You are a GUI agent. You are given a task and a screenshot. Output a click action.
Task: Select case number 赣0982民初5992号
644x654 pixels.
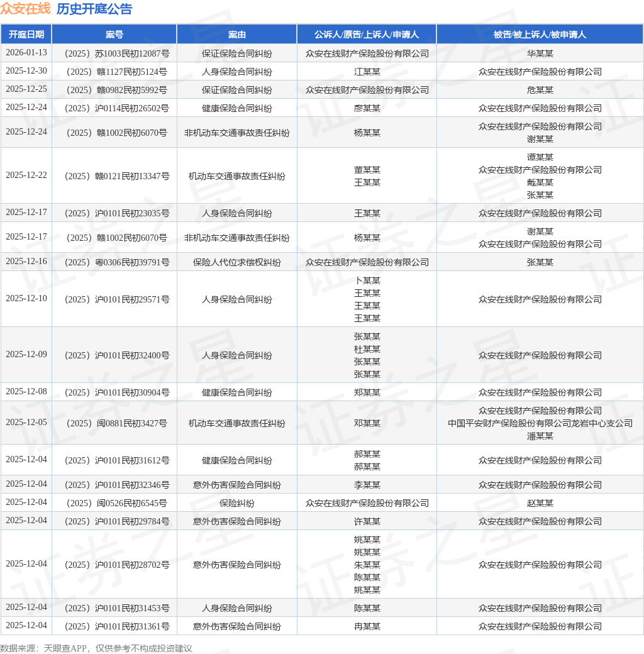117,90
